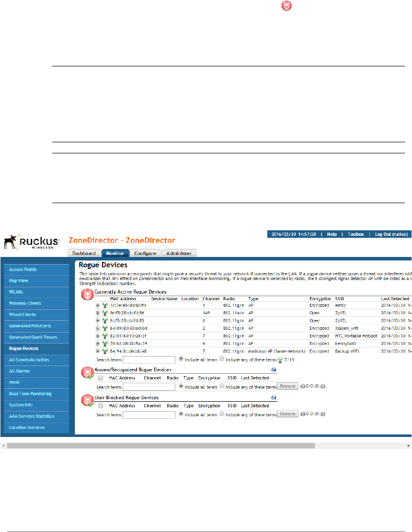Click Remove button for Known/Recognized devices
The height and width of the screenshot is (532, 412).
pos(287,386)
